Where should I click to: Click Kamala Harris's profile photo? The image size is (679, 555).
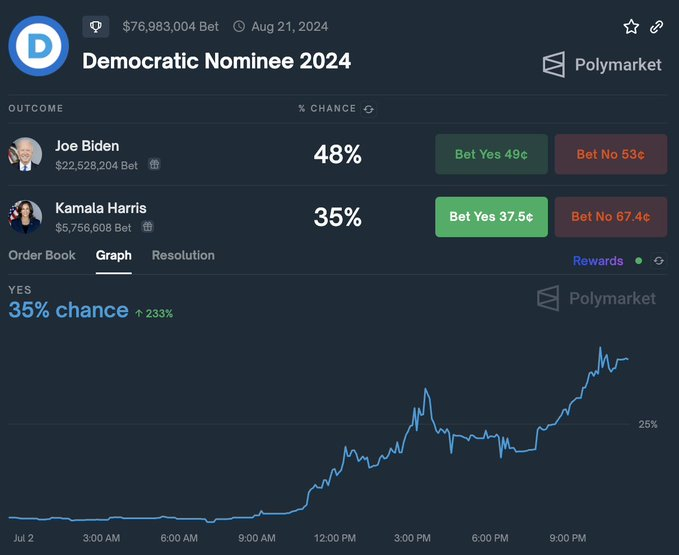(x=25, y=216)
